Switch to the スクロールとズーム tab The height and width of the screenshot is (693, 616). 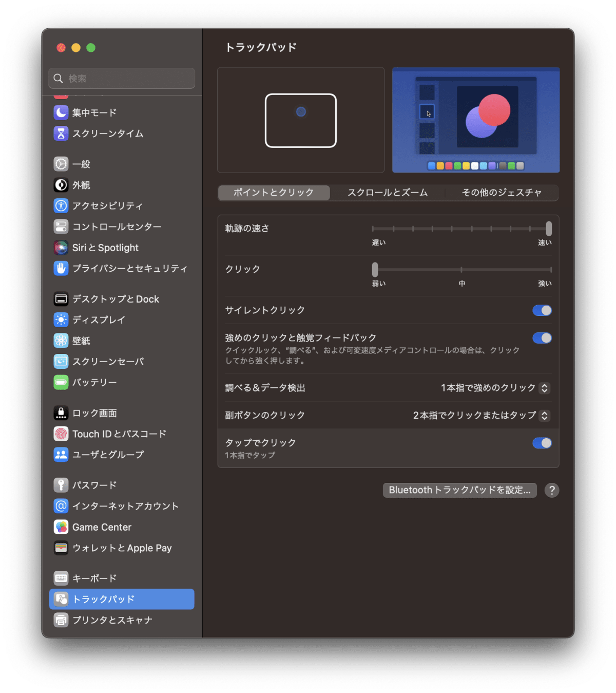(388, 193)
